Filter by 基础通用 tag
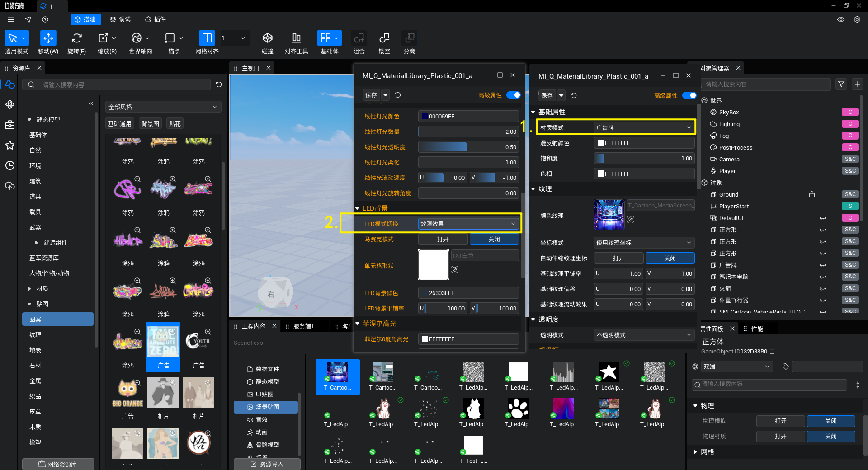868x470 pixels. tap(120, 123)
